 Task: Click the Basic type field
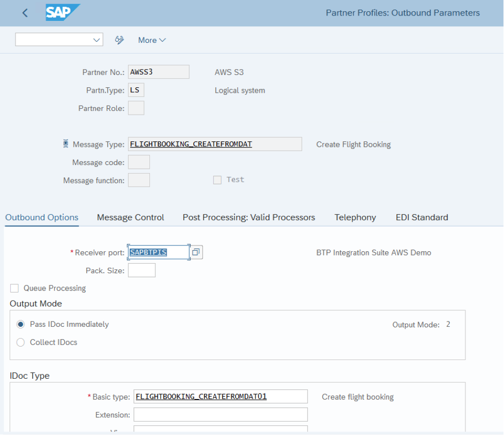coord(220,396)
